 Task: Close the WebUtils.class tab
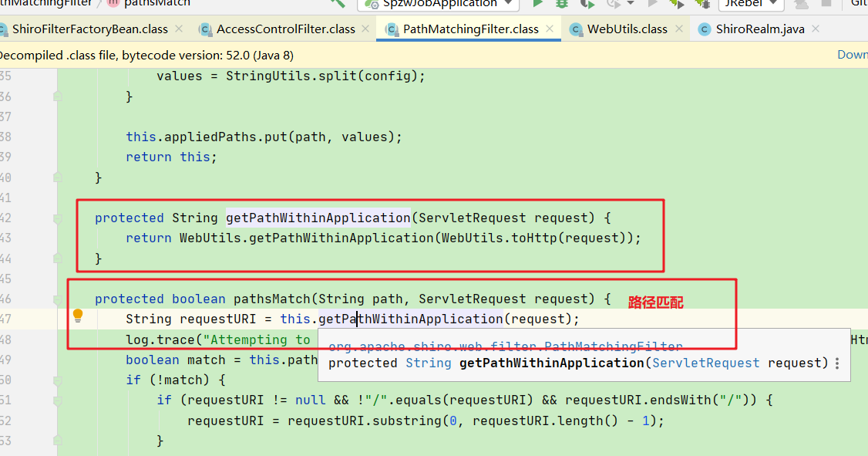[678, 29]
